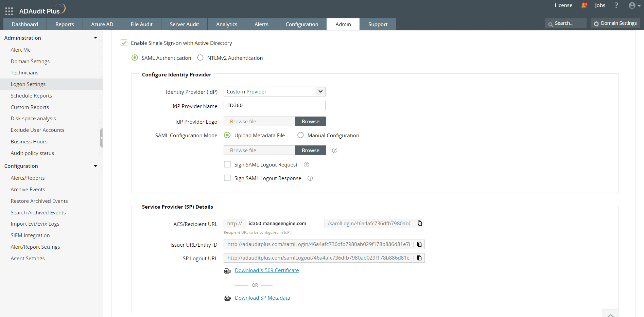This screenshot has height=317, width=644.
Task: Show help for Sign SAML Logout Request
Action: click(x=307, y=165)
